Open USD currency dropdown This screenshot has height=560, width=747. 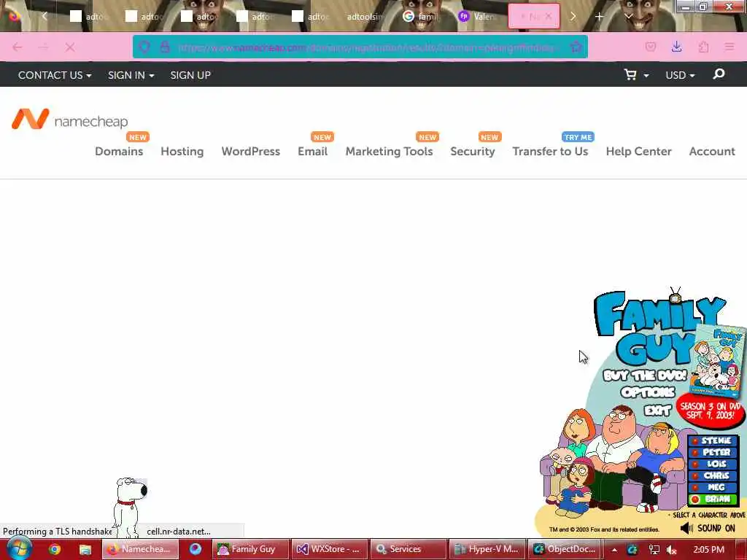(680, 75)
